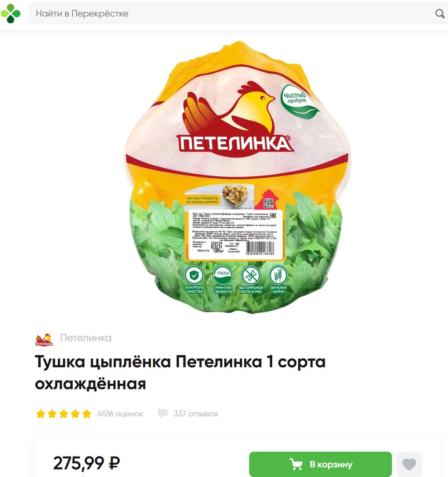Add product to favorites with heart icon

(409, 464)
